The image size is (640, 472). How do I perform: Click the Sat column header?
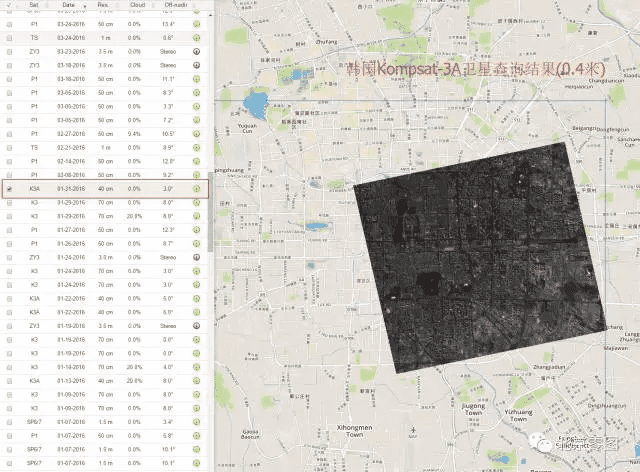34,5
